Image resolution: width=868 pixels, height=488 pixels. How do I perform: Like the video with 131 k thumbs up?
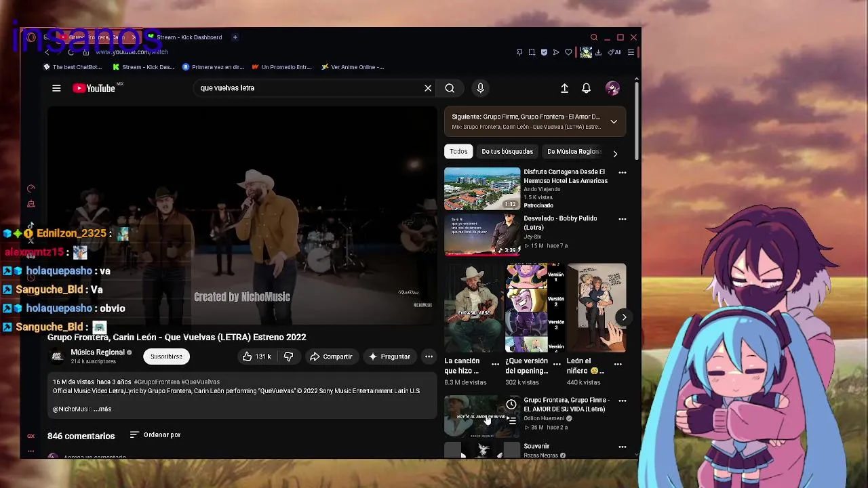point(256,357)
